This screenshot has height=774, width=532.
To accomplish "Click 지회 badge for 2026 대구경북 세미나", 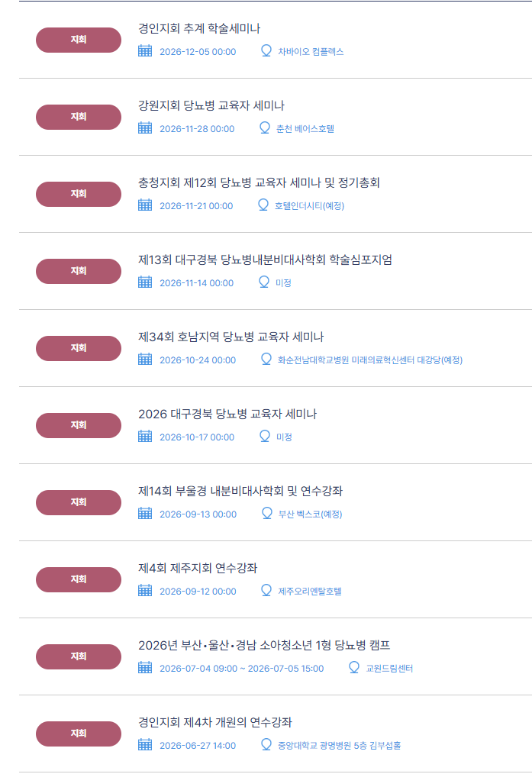I will click(x=79, y=425).
